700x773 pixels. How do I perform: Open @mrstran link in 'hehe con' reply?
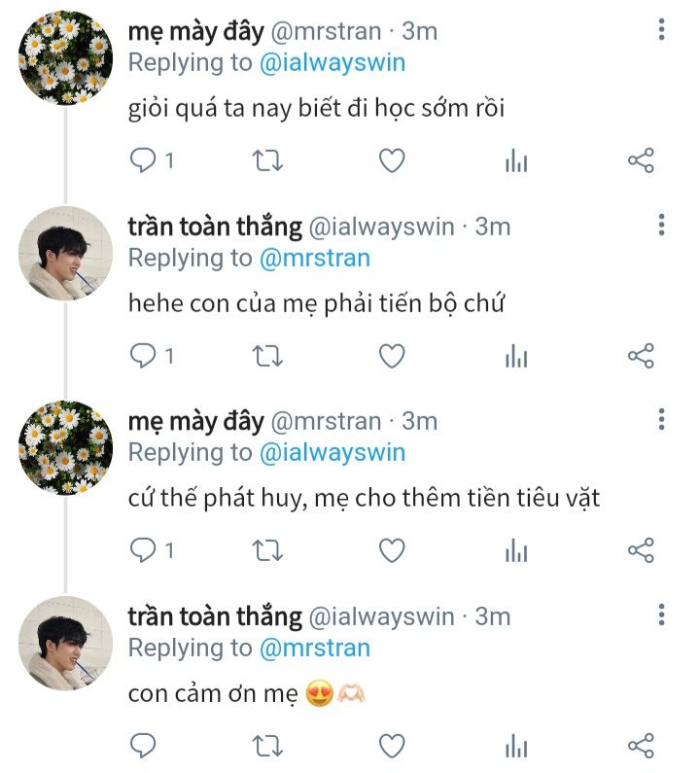tap(314, 258)
